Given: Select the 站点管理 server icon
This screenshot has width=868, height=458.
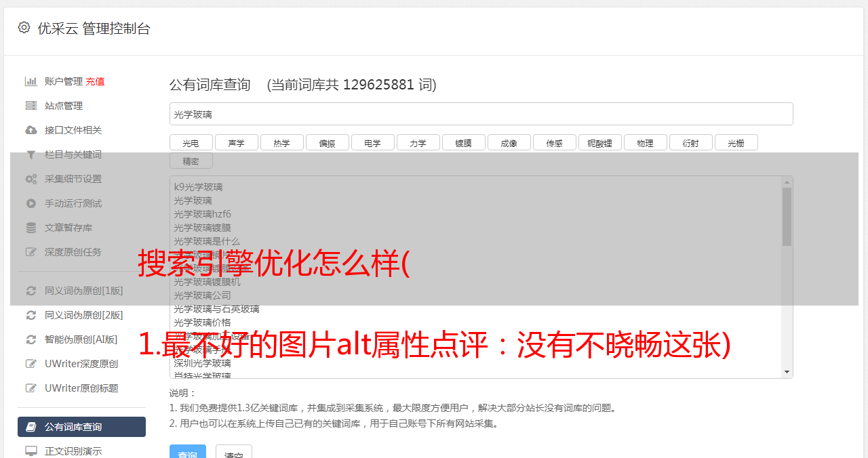Looking at the screenshot, I should point(31,106).
